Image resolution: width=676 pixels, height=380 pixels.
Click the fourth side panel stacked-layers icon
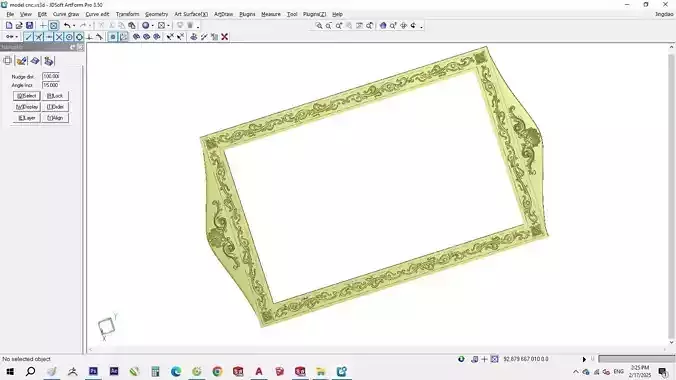(x=49, y=61)
